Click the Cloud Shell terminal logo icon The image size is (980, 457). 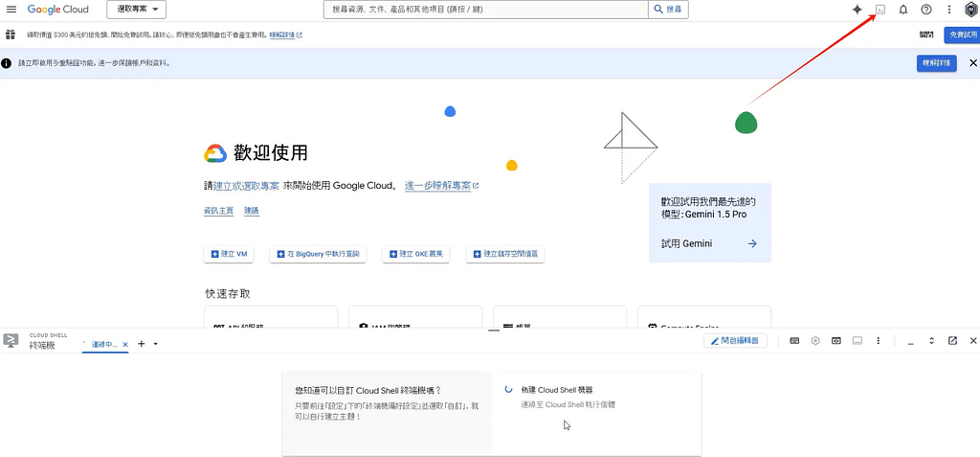[11, 340]
